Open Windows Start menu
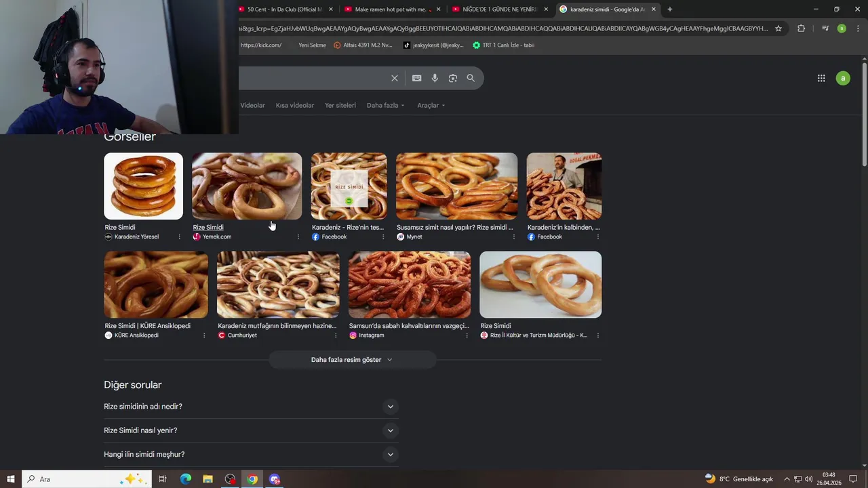 click(10, 479)
